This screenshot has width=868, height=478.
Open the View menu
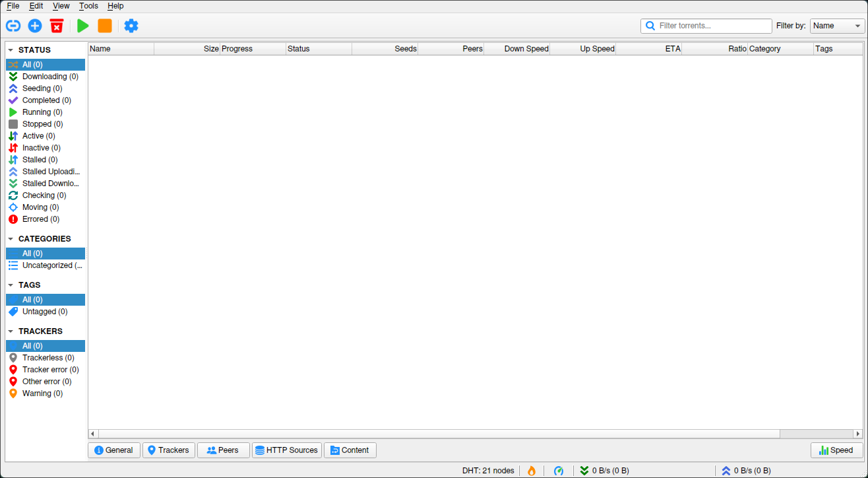[x=61, y=6]
